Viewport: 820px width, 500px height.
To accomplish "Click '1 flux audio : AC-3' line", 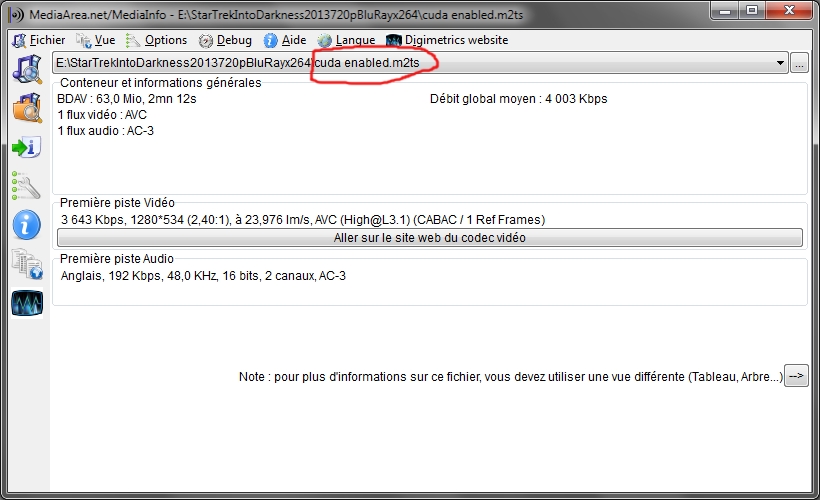I will [106, 131].
